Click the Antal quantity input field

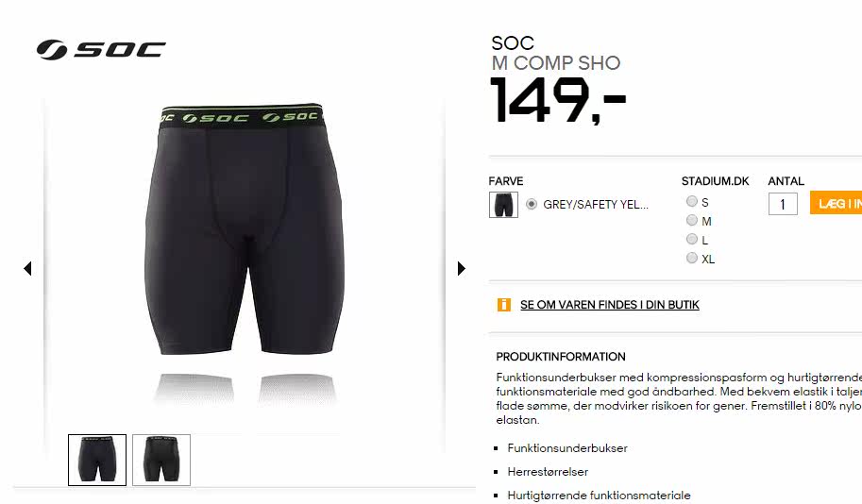click(783, 204)
